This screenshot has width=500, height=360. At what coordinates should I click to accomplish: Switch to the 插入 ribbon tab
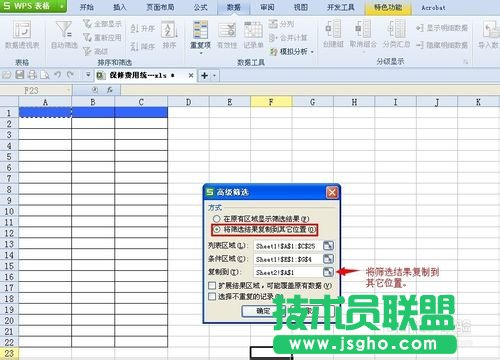pyautogui.click(x=120, y=7)
